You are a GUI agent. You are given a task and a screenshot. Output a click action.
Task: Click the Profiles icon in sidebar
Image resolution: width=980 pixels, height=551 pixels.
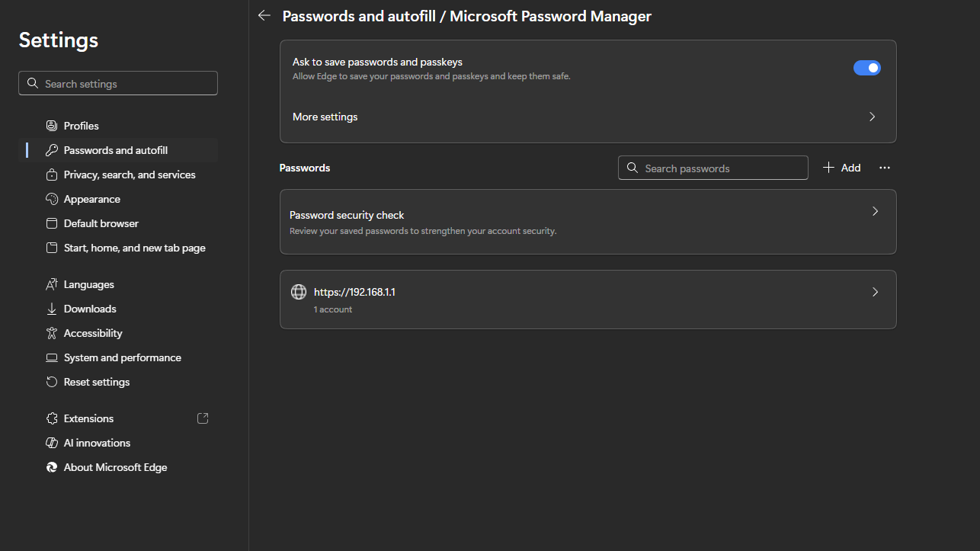(x=52, y=126)
